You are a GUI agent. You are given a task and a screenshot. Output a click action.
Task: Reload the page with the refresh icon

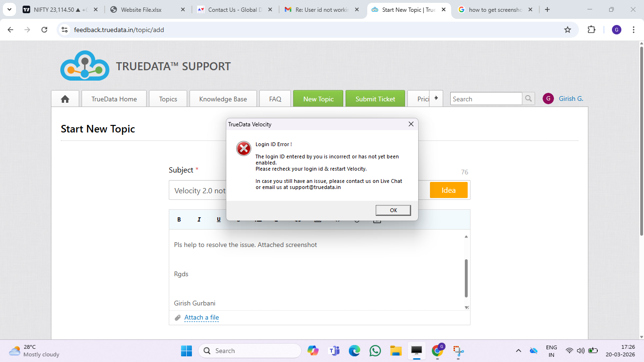44,30
